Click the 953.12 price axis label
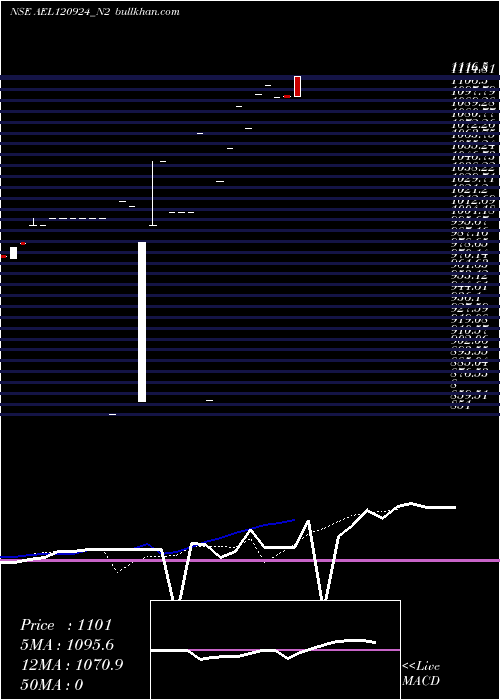 click(469, 277)
